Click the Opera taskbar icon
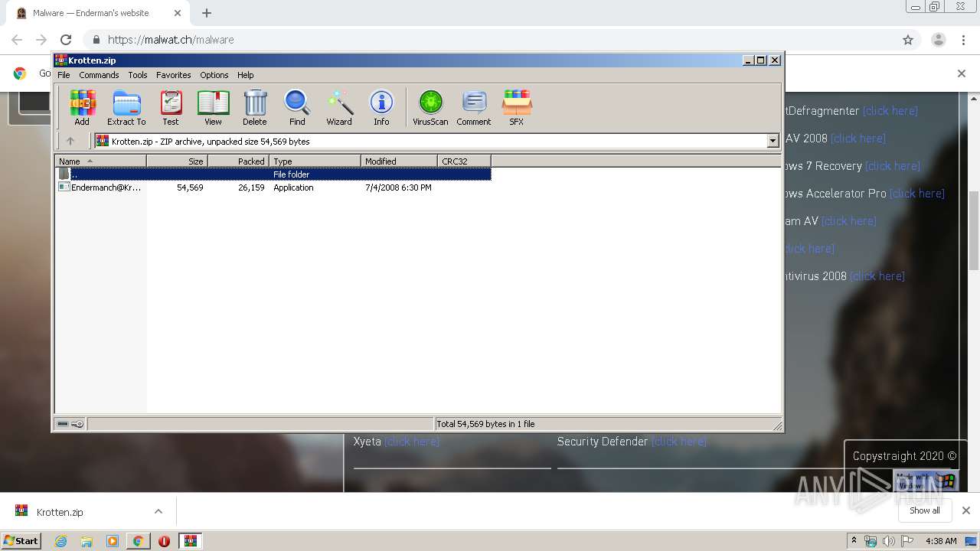Viewport: 980px width, 551px height. [x=164, y=541]
